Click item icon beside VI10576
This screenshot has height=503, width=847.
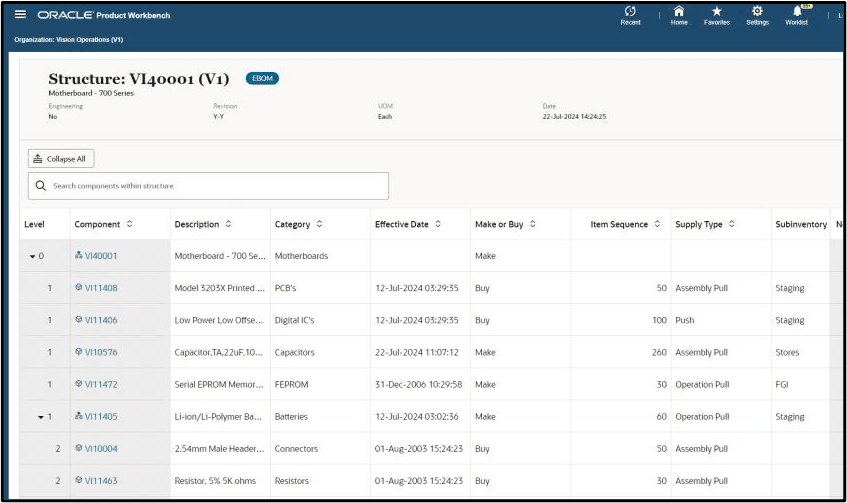point(78,352)
